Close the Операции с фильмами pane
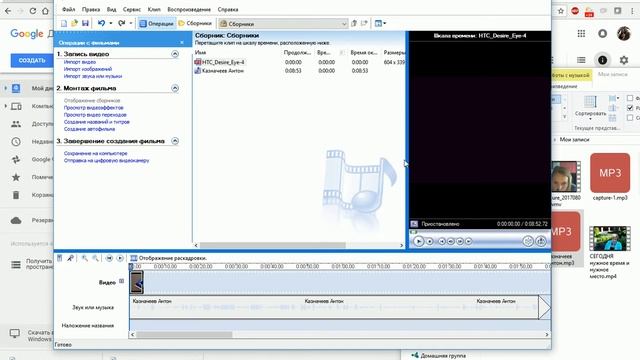Screen dimensions: 640x360 pos(182,42)
